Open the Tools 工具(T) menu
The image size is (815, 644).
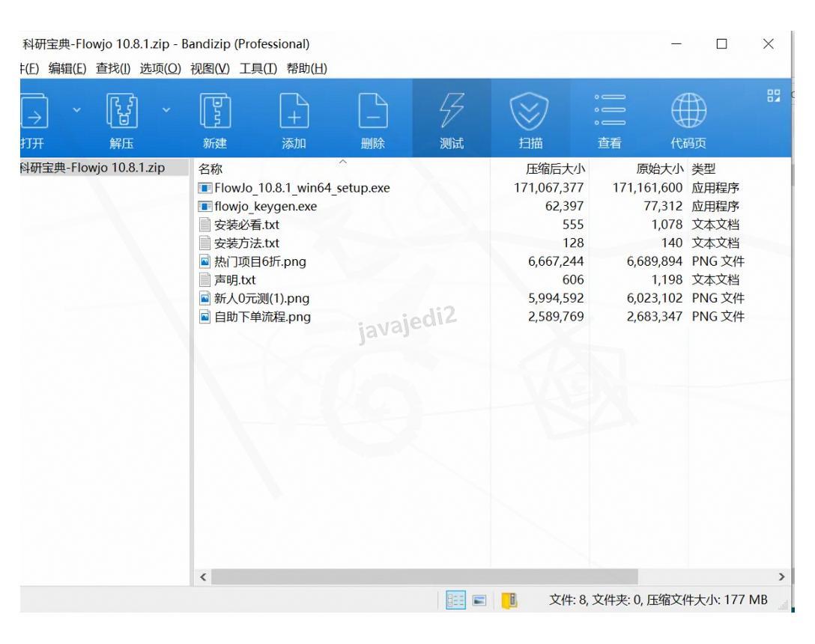click(258, 69)
